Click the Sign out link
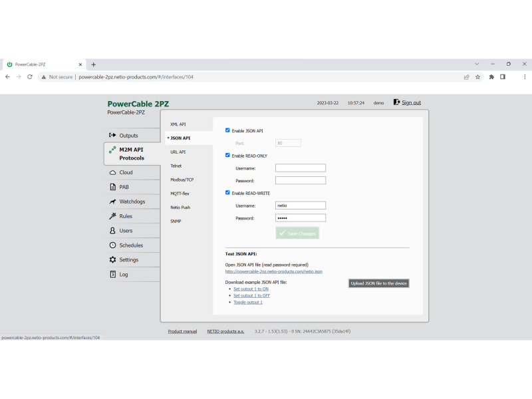 pyautogui.click(x=411, y=102)
